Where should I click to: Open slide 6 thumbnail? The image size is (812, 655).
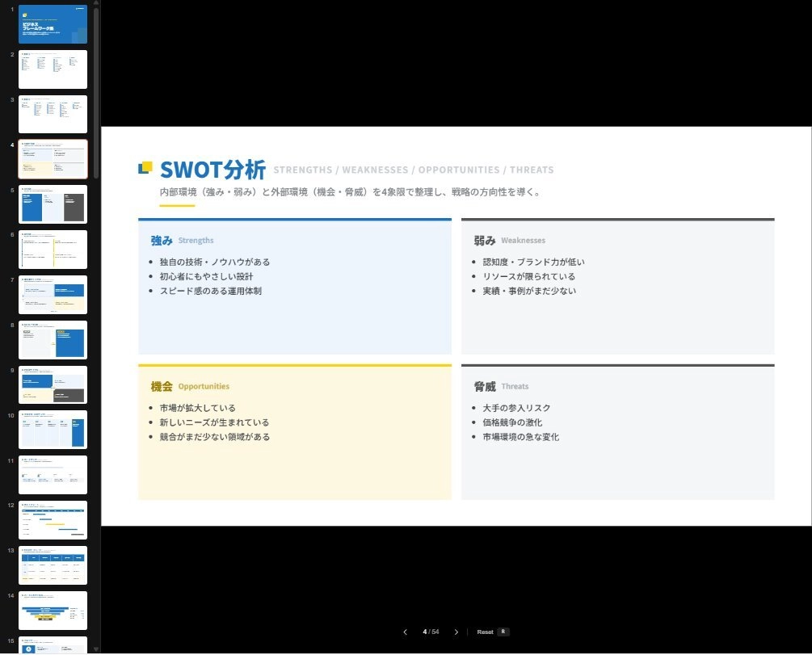pos(53,250)
